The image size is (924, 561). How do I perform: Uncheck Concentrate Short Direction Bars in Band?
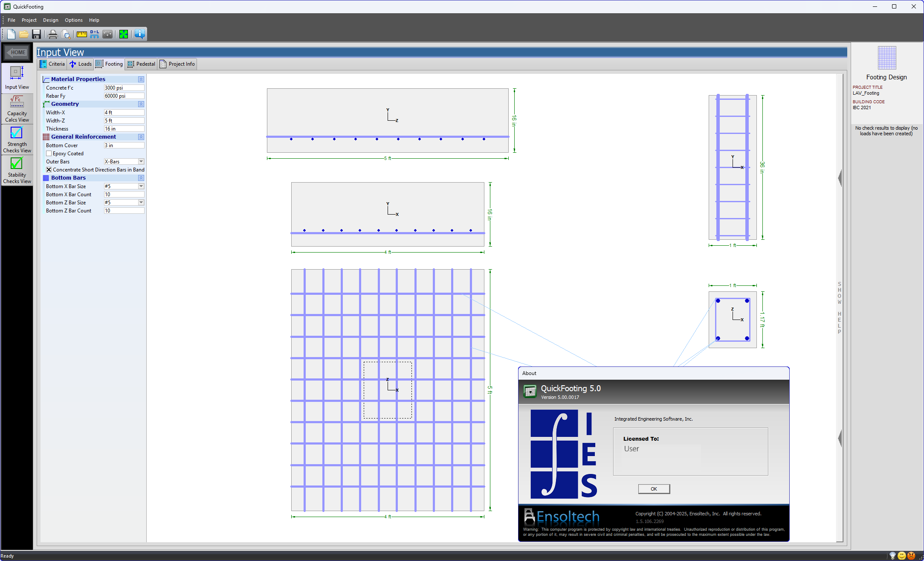pyautogui.click(x=49, y=169)
